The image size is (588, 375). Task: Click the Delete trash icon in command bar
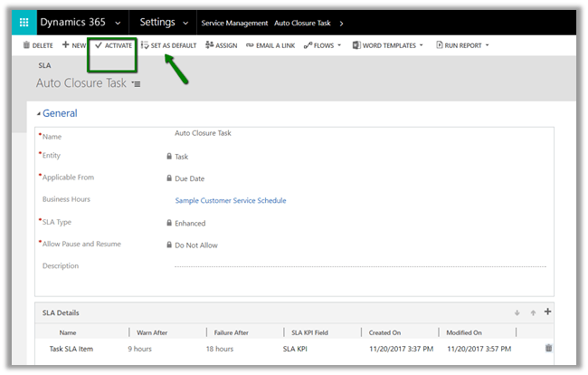tap(27, 45)
